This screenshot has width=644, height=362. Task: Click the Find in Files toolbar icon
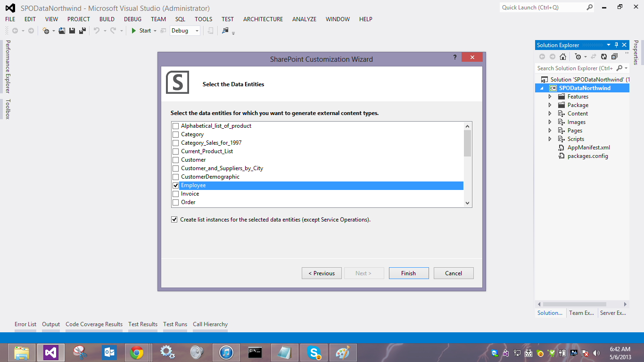[225, 31]
